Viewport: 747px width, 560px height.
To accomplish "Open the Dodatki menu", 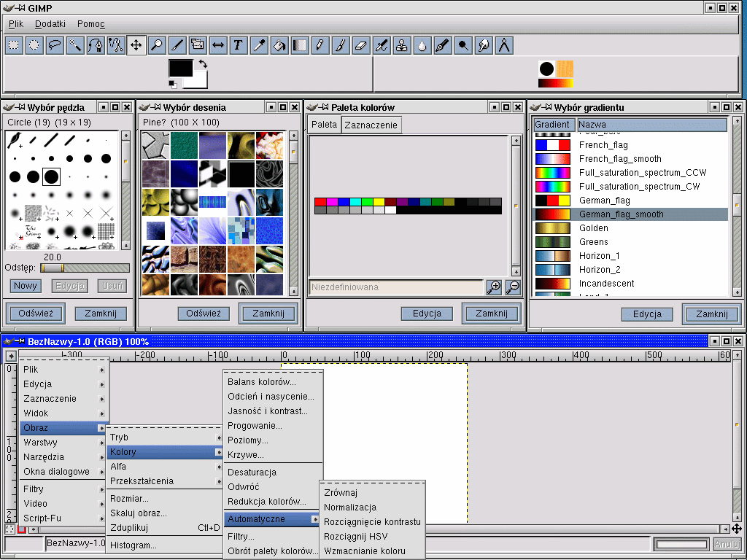I will [x=50, y=24].
